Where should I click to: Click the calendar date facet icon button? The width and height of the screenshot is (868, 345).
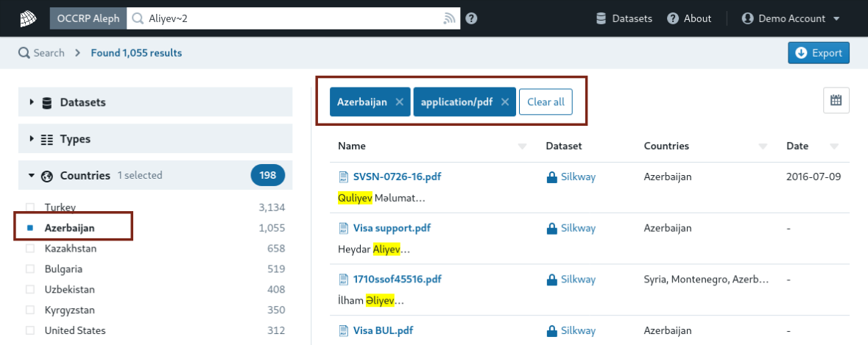coord(836,101)
